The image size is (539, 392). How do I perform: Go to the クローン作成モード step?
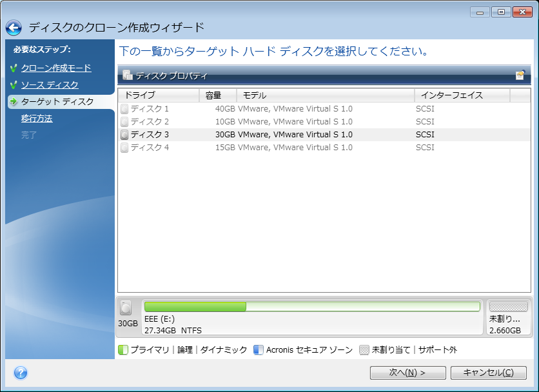56,68
